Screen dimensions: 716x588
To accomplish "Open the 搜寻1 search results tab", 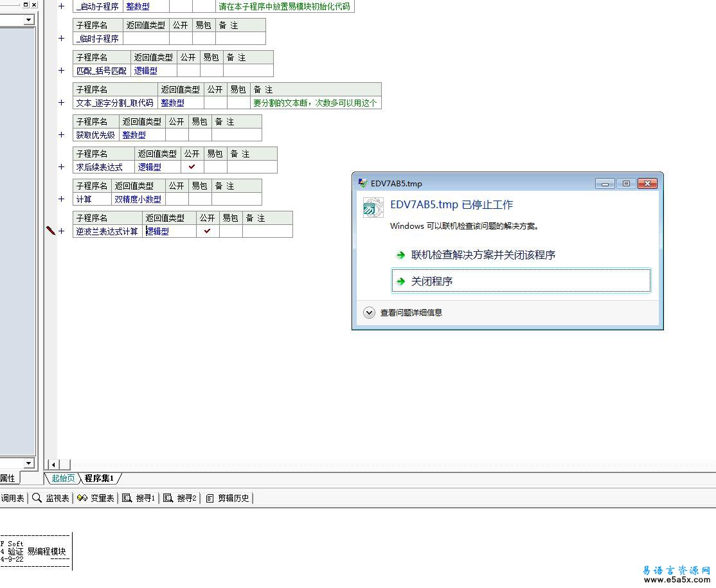I will [139, 498].
